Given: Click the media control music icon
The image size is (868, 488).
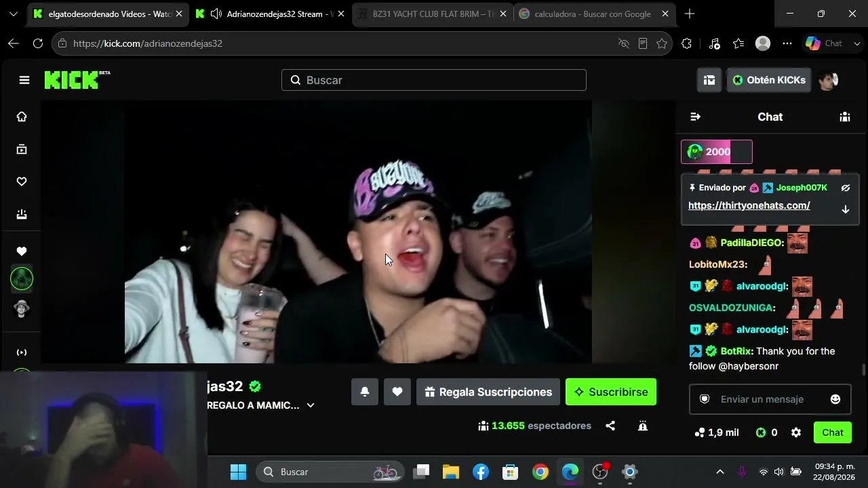Looking at the screenshot, I should 714,43.
